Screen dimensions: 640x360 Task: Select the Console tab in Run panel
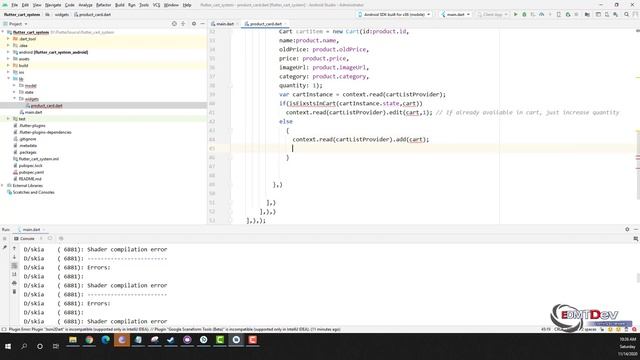[24, 238]
